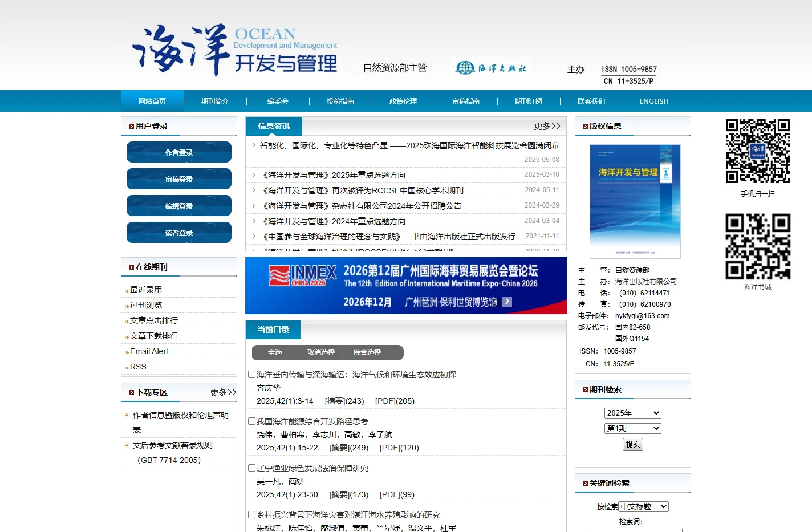Open the 联系我们 menu item
812x532 pixels.
point(591,101)
